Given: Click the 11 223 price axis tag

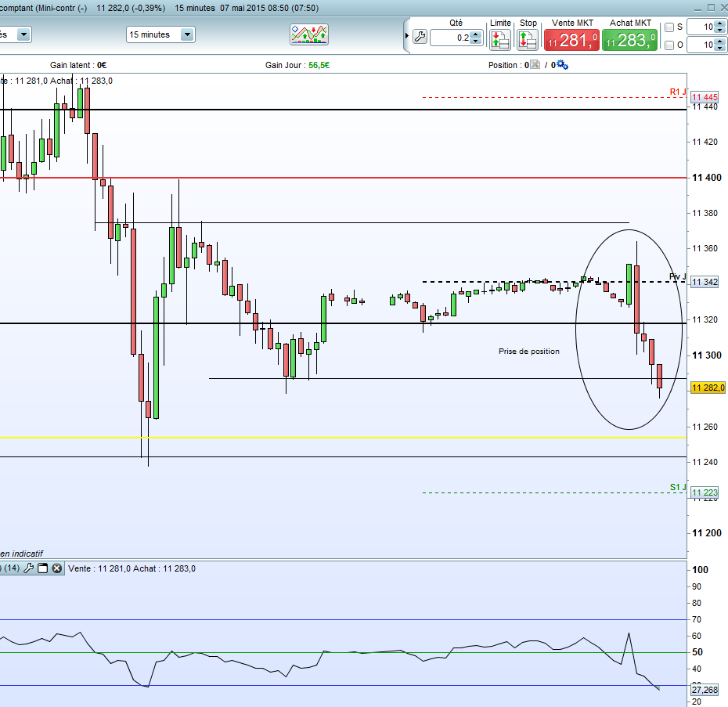Looking at the screenshot, I should [x=705, y=492].
